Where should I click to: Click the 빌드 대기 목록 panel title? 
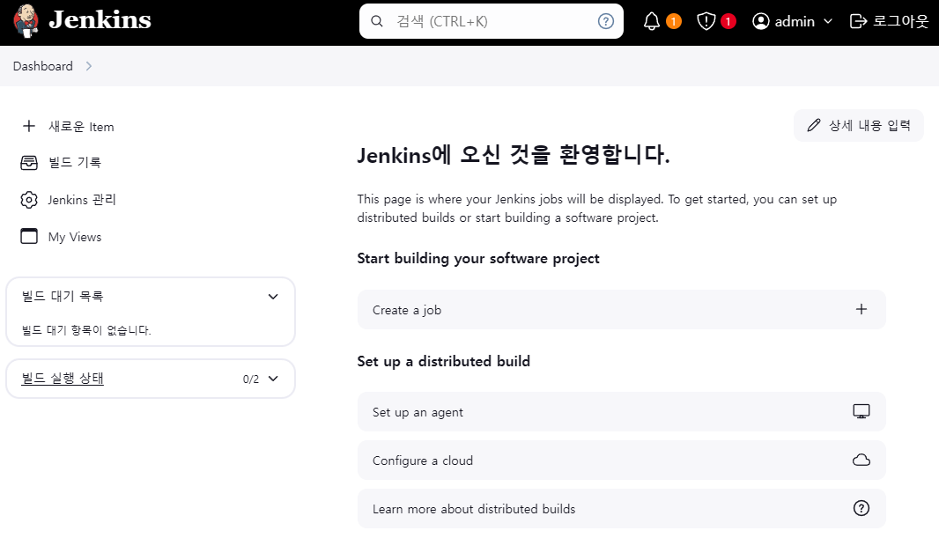63,296
